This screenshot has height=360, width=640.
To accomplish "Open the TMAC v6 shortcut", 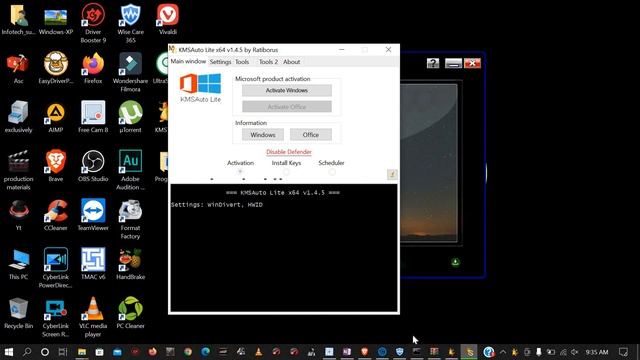I will 93,264.
